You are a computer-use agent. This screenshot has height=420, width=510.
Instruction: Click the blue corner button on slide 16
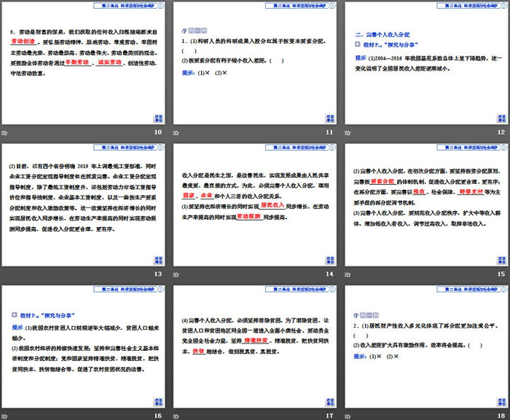158,402
